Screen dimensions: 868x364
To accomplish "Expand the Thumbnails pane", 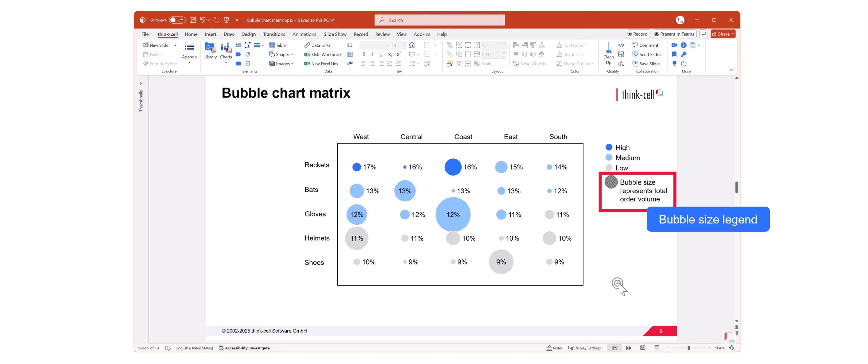I will pos(141,84).
